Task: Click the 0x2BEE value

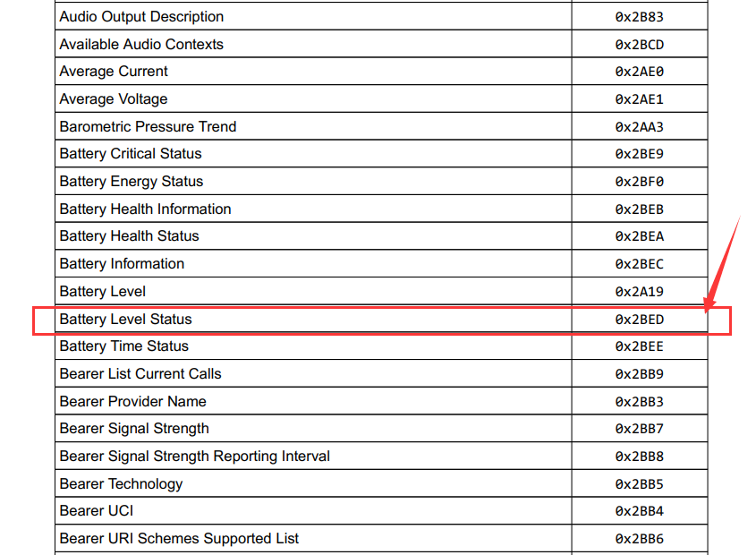Action: coord(640,346)
